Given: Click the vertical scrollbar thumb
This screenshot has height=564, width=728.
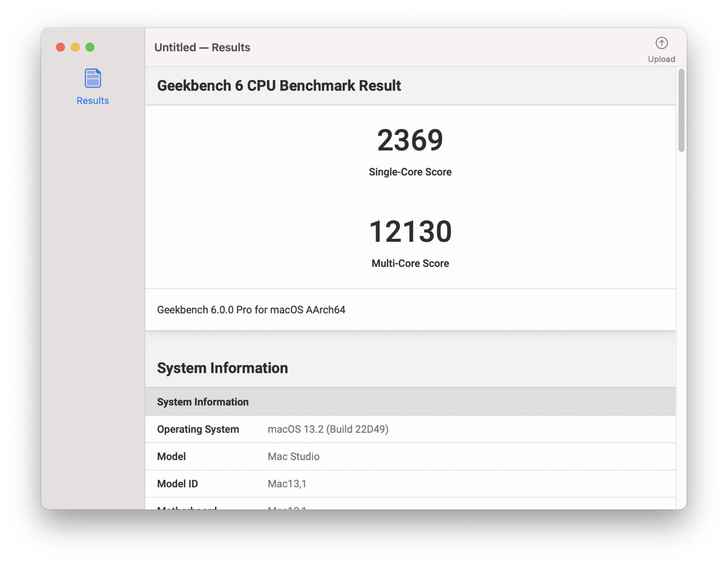Looking at the screenshot, I should 681,111.
